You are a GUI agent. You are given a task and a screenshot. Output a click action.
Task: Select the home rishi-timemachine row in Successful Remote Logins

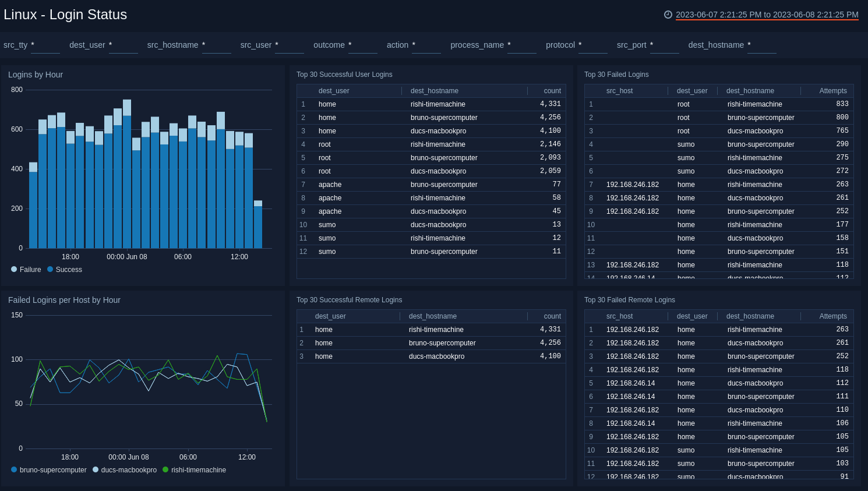(431, 329)
